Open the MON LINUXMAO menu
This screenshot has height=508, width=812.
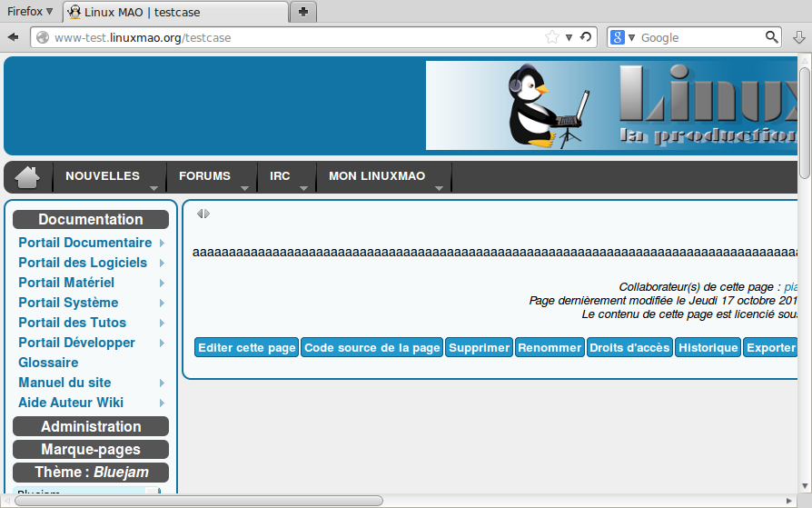coord(377,175)
